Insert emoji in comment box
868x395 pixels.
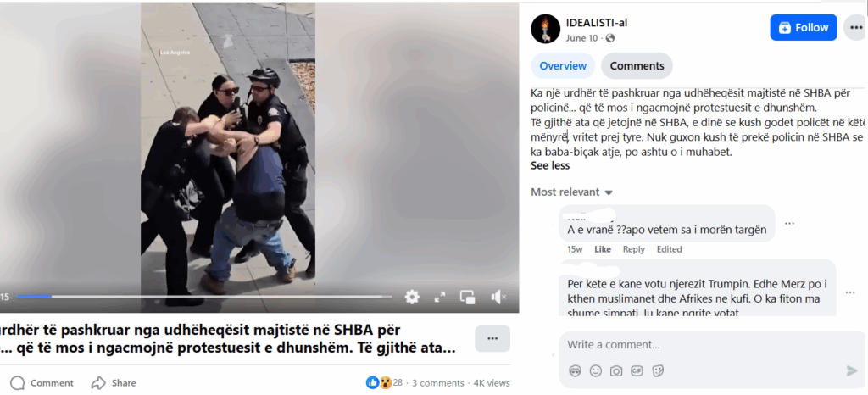(x=596, y=370)
